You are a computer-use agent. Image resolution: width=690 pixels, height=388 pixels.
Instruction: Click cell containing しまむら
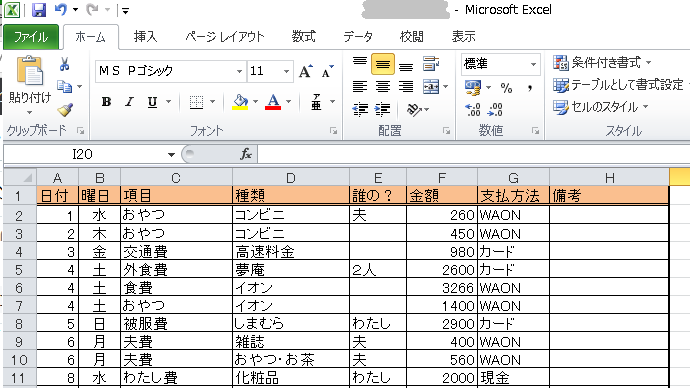coord(290,324)
